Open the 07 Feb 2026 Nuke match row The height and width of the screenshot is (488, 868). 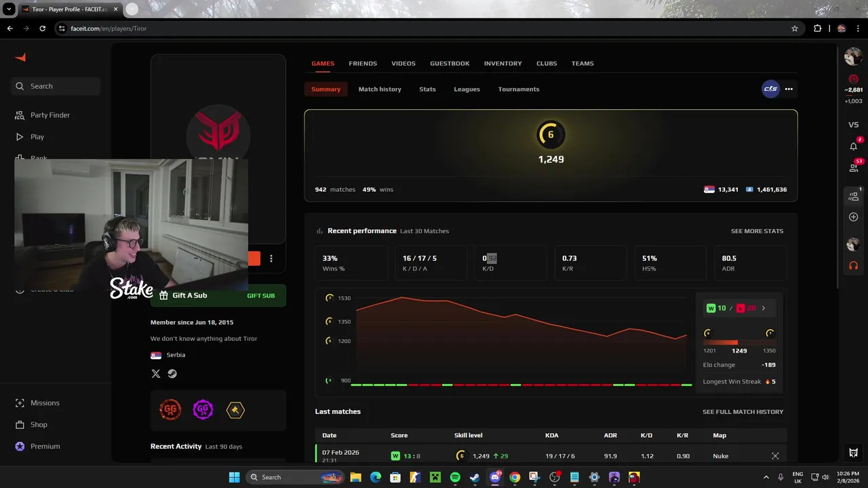(551, 455)
